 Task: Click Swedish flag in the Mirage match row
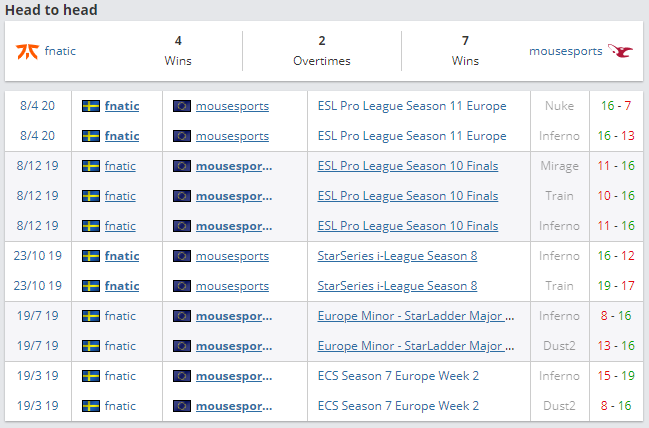pos(91,166)
